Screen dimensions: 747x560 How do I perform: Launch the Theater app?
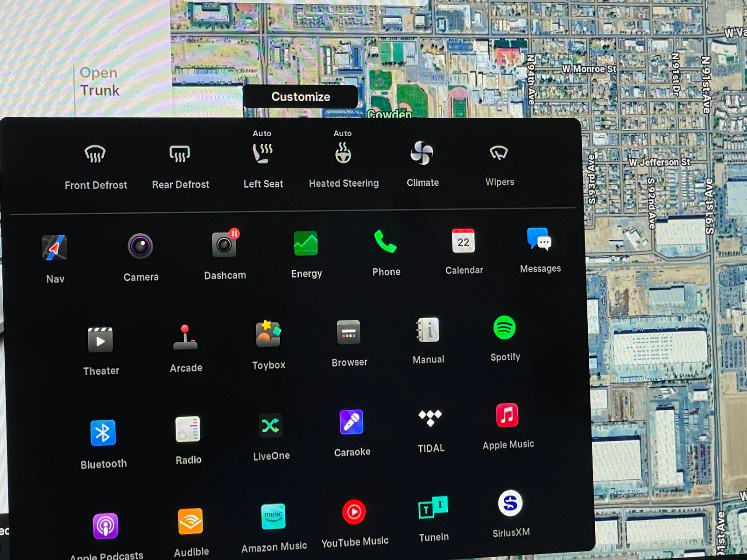pos(100,340)
